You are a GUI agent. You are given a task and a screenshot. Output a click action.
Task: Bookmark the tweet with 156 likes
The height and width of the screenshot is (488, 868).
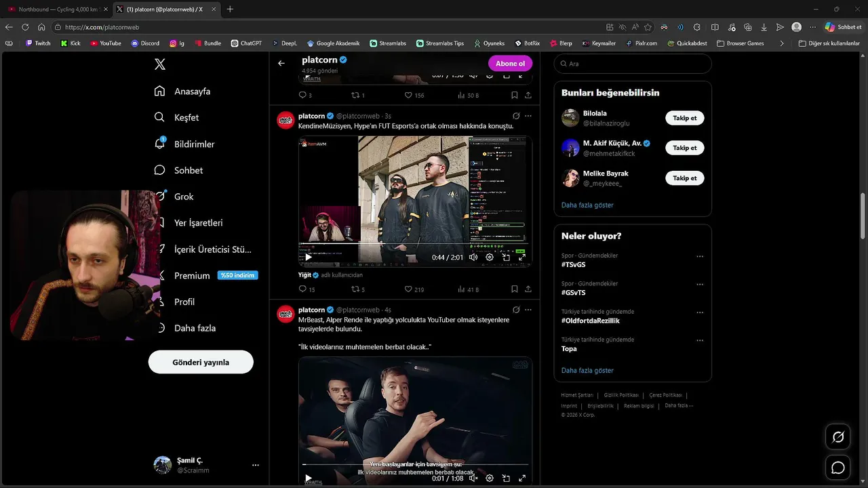click(x=515, y=96)
